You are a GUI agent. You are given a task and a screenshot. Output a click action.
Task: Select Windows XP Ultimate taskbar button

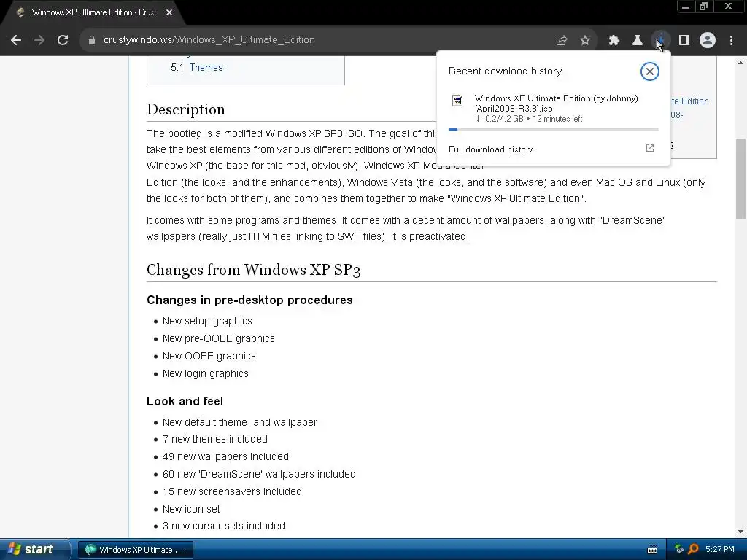pos(135,550)
